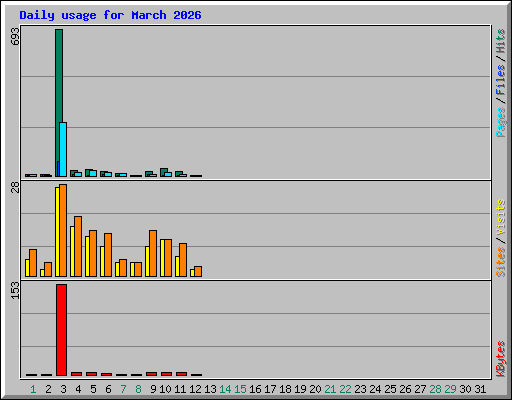
Task: Click the orange 'Sites' legend label
Action: click(501, 262)
